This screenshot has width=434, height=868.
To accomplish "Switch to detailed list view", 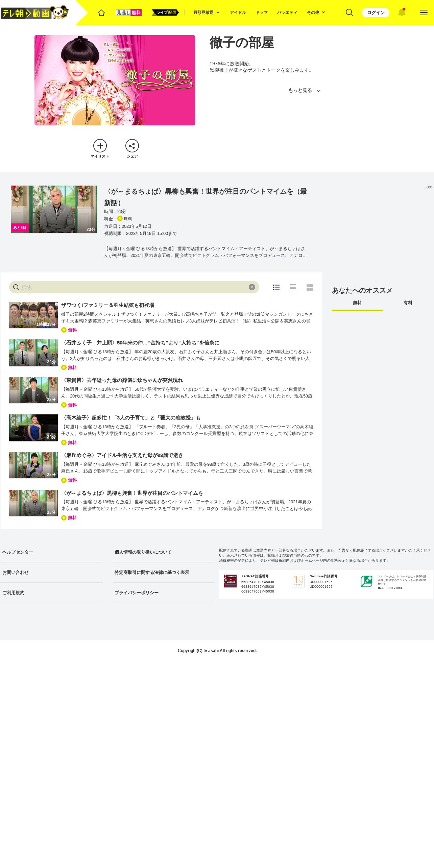I will [x=276, y=287].
